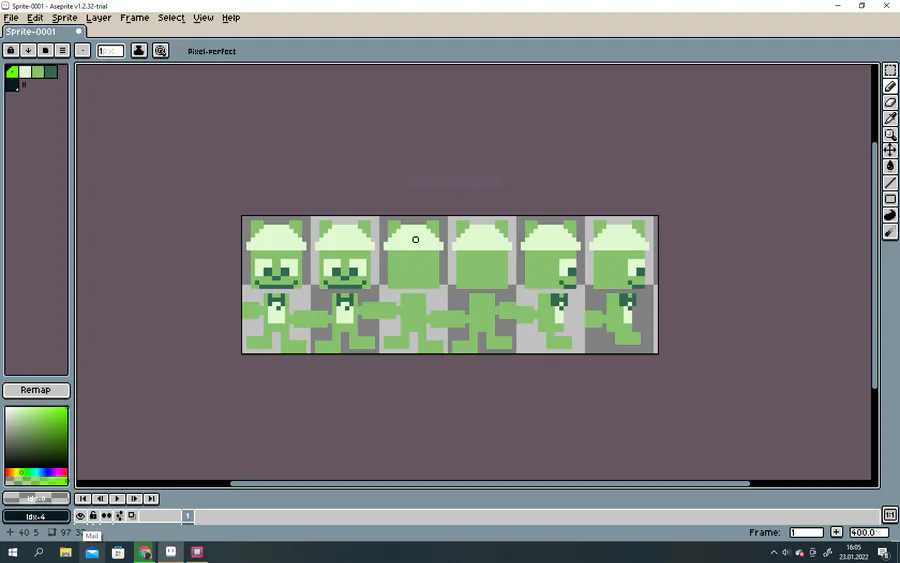The width and height of the screenshot is (900, 563).
Task: Open File Explorer from the taskbar
Action: pyautogui.click(x=65, y=553)
